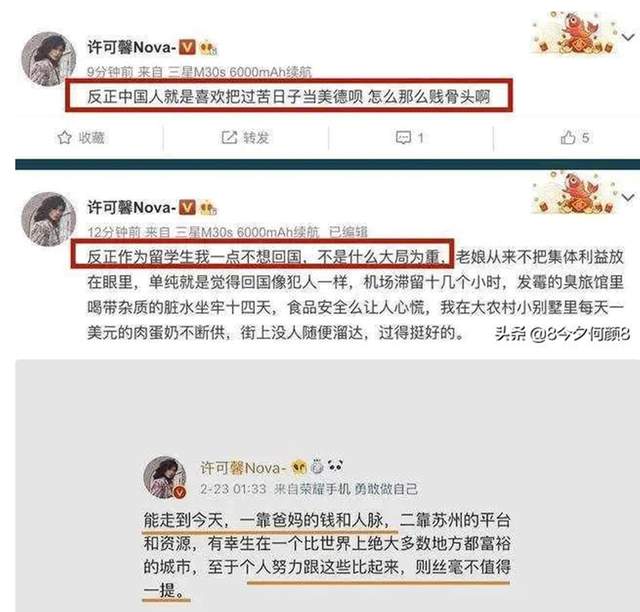Expand the second post's chevron menu
Image resolution: width=640 pixels, height=612 pixels.
point(628,198)
